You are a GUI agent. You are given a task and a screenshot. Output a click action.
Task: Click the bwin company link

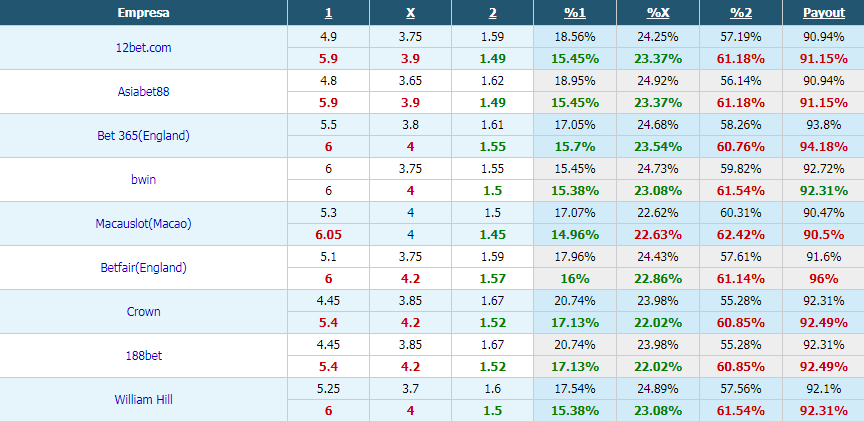point(143,180)
